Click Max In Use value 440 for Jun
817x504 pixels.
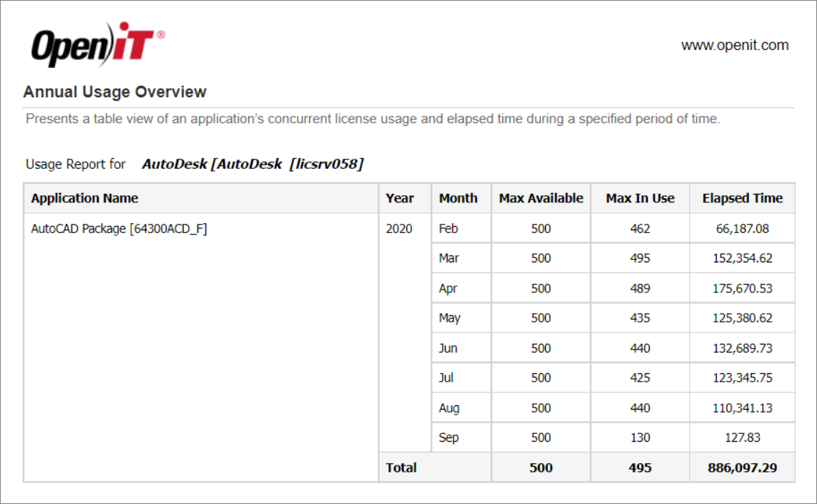click(640, 348)
